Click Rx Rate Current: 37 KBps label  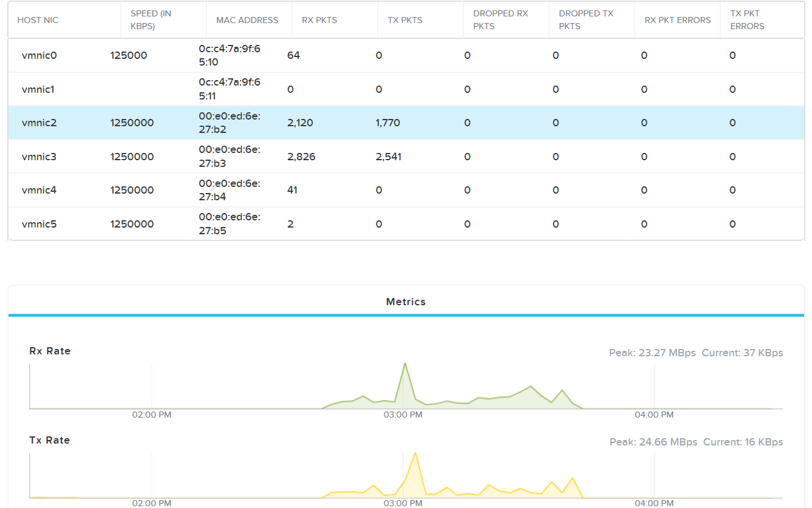pos(742,353)
